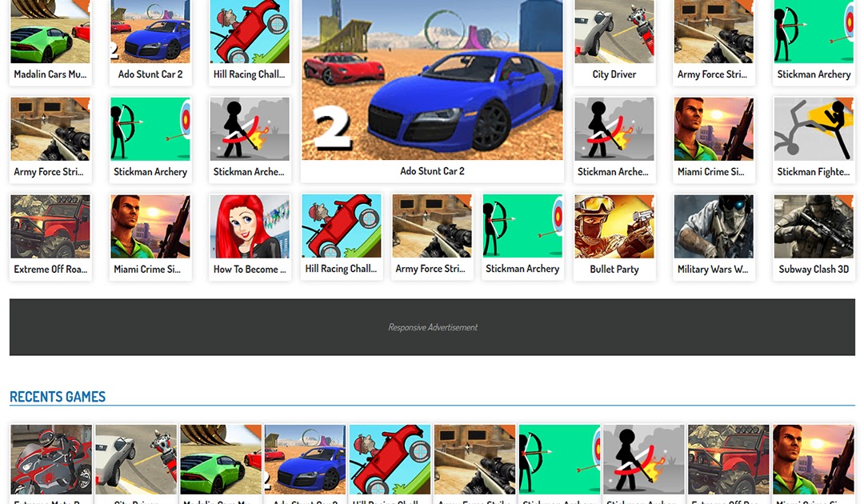The image size is (864, 504).
Task: Select Stickman Fighter thumbnail
Action: 814,128
